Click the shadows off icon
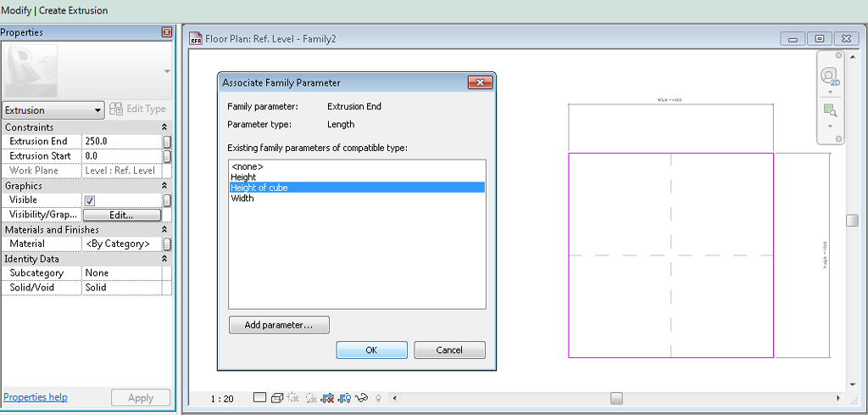The image size is (868, 415). coord(310,398)
